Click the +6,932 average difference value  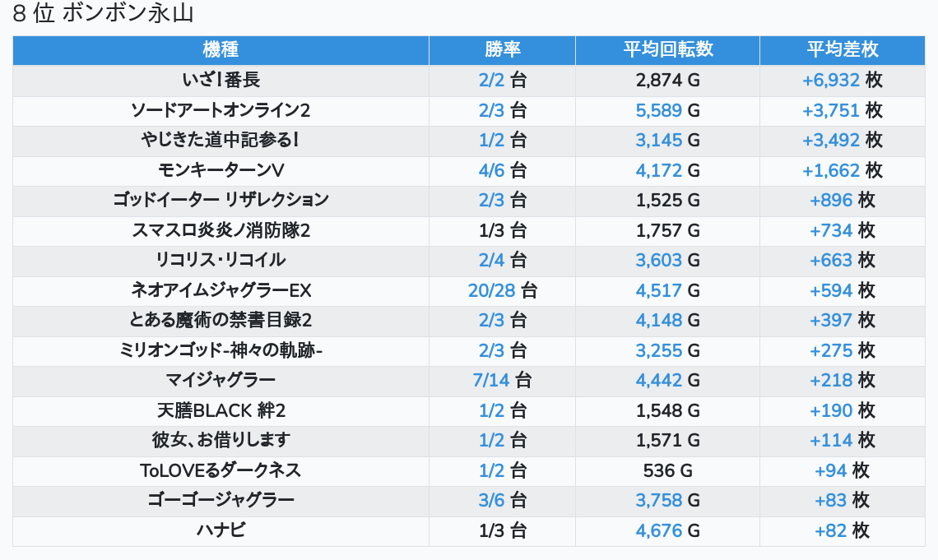831,80
